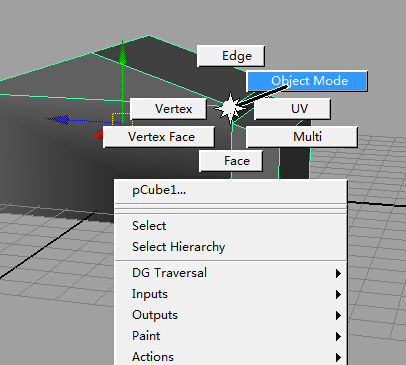Image resolution: width=406 pixels, height=365 pixels.
Task: Expand the DG Traversal submenu arrow
Action: [x=338, y=274]
